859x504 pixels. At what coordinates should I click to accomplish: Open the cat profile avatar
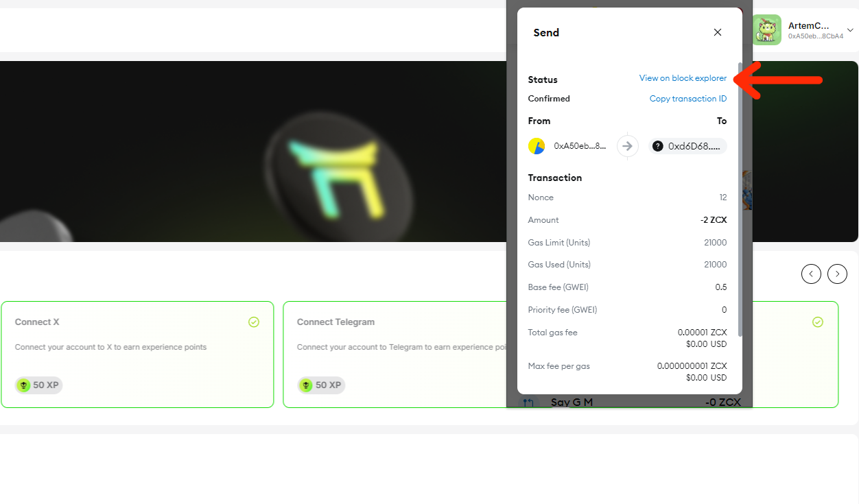click(766, 30)
